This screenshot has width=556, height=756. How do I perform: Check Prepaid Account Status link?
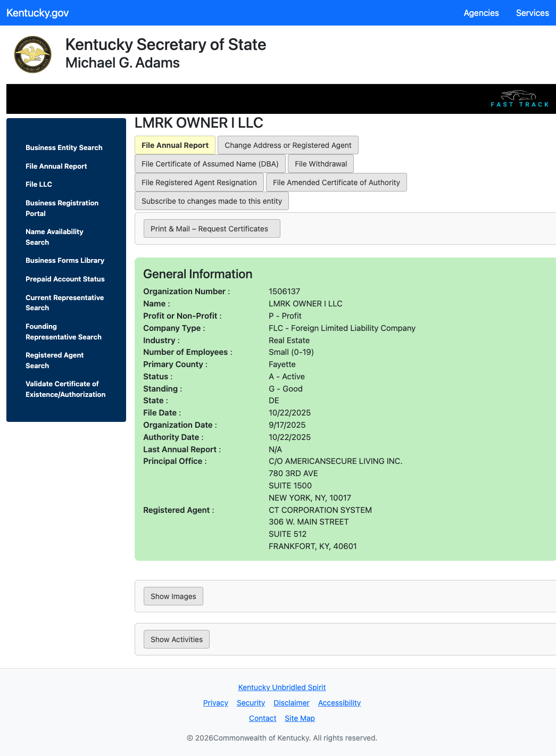(65, 279)
